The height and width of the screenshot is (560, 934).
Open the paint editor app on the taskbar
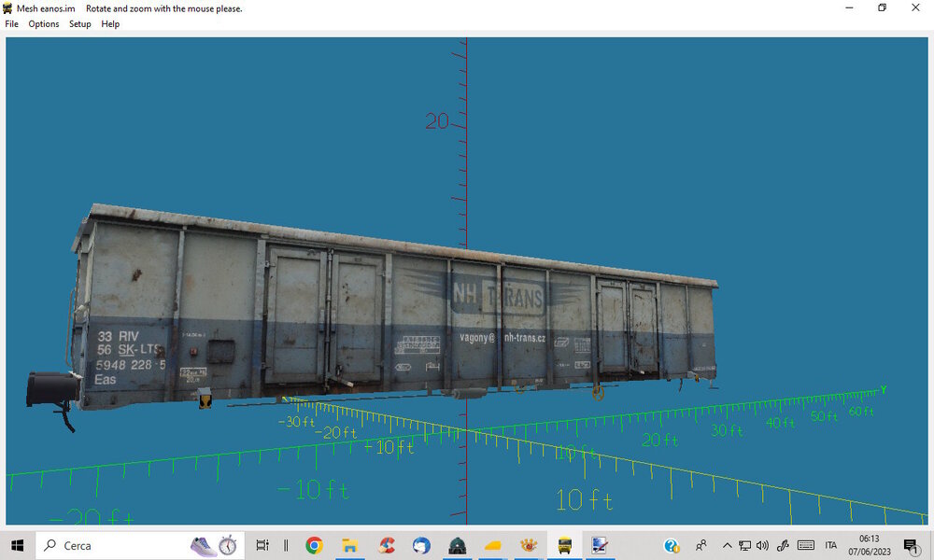pos(600,545)
